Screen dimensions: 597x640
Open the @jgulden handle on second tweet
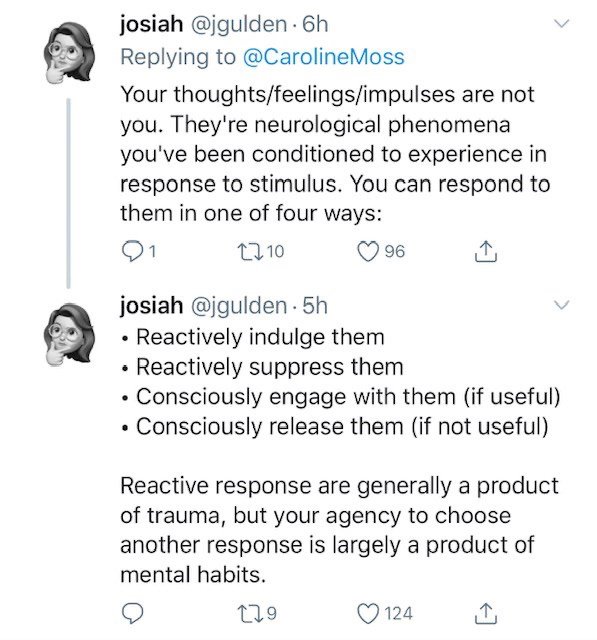[239, 307]
